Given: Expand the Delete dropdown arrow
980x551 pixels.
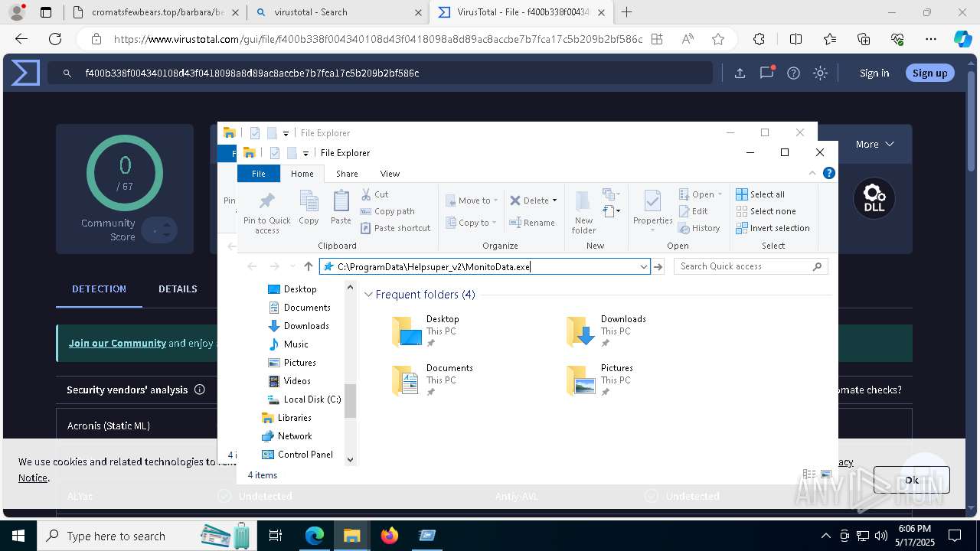Looking at the screenshot, I should [554, 201].
